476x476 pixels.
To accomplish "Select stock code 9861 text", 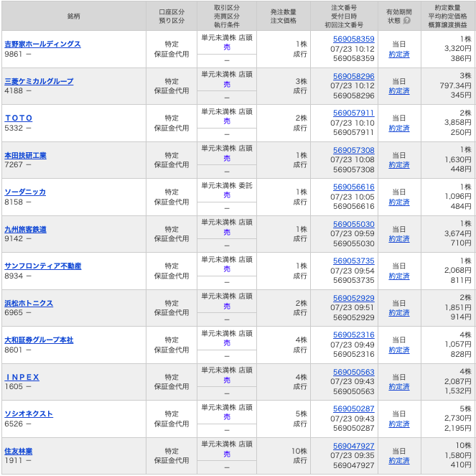I will coord(14,54).
